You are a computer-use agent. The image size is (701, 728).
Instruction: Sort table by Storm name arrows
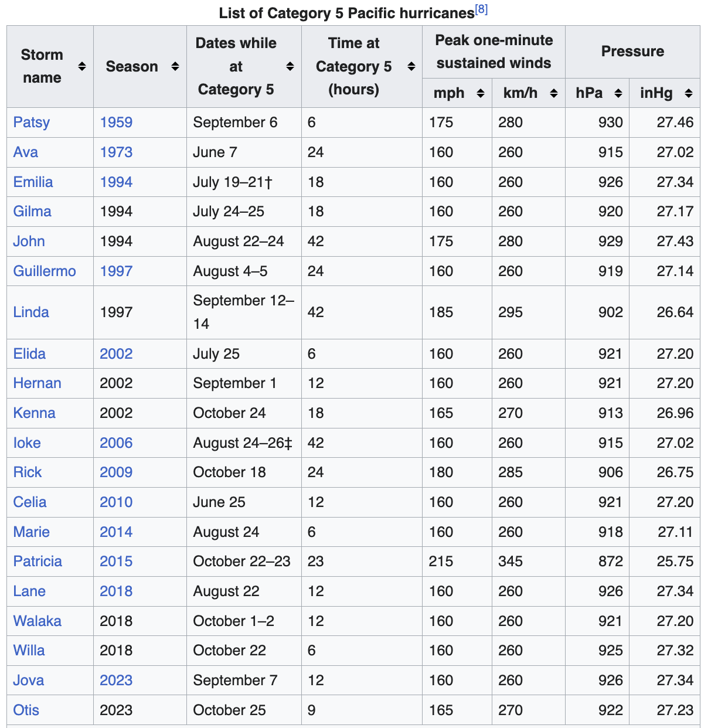point(82,66)
